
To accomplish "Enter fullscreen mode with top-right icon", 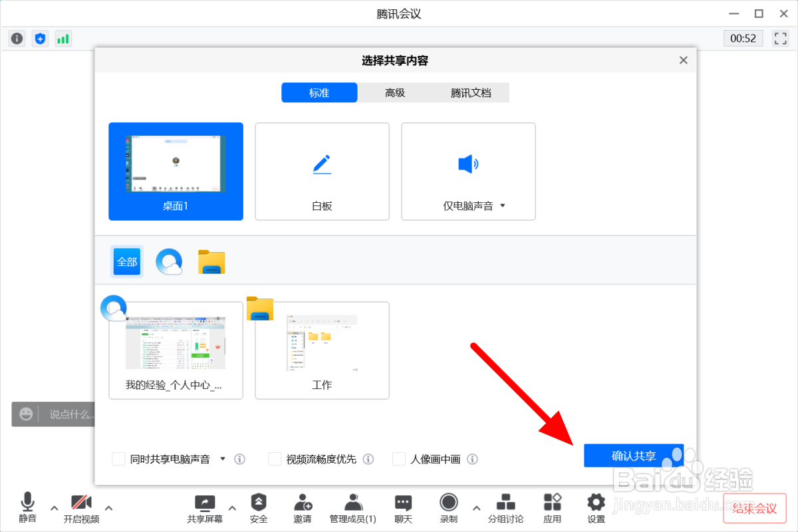I will pos(780,39).
